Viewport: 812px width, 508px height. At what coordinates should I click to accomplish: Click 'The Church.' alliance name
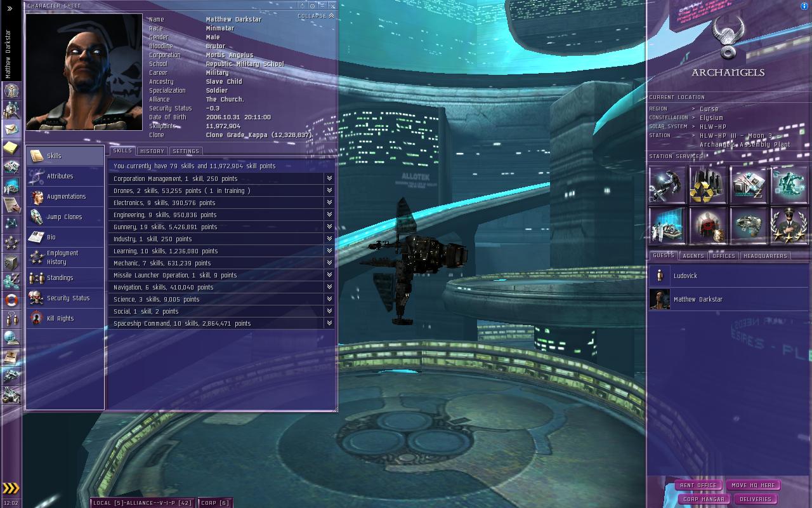pyautogui.click(x=225, y=100)
